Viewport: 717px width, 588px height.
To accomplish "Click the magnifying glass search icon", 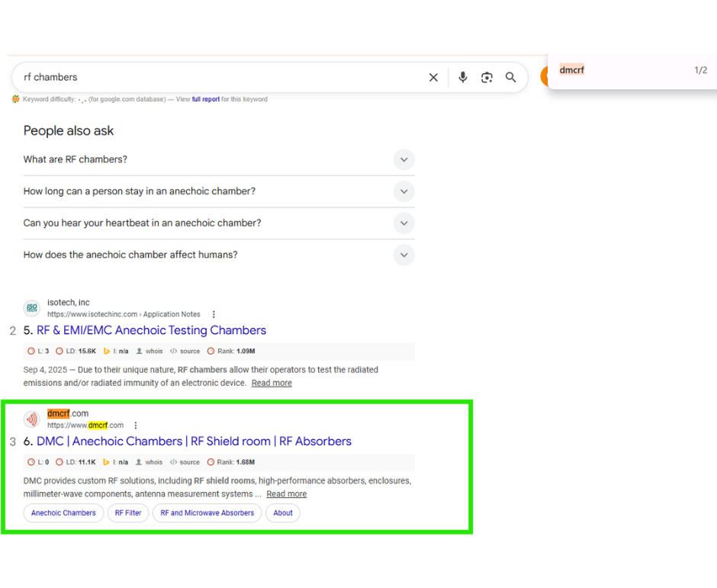I will [511, 77].
